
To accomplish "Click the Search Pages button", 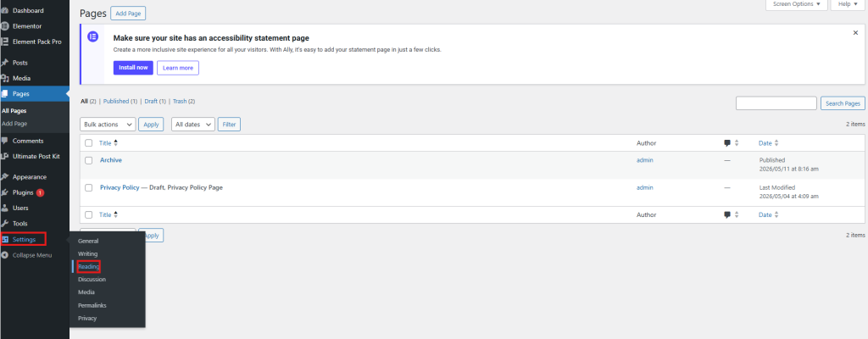I will click(843, 103).
